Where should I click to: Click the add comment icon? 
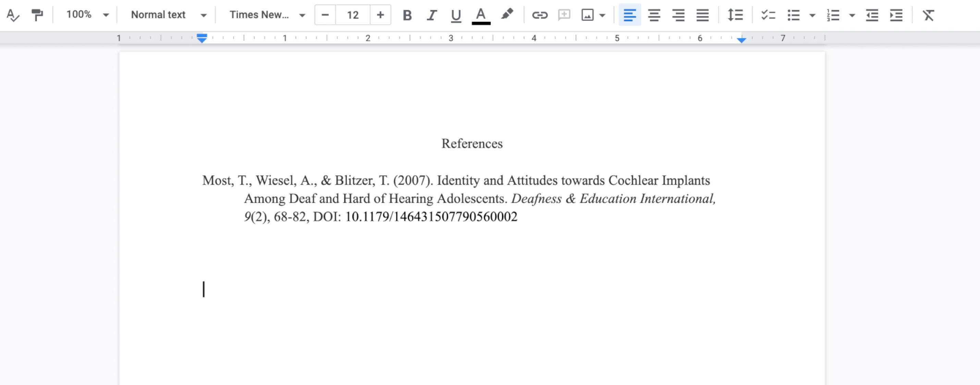coord(564,15)
